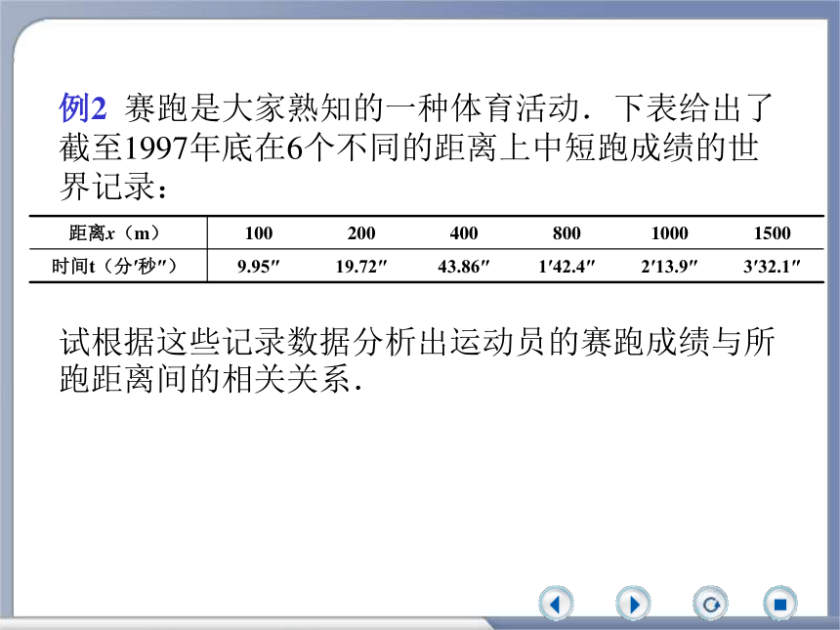The height and width of the screenshot is (630, 840).
Task: Select the table cell 43.86″
Action: click(x=464, y=267)
